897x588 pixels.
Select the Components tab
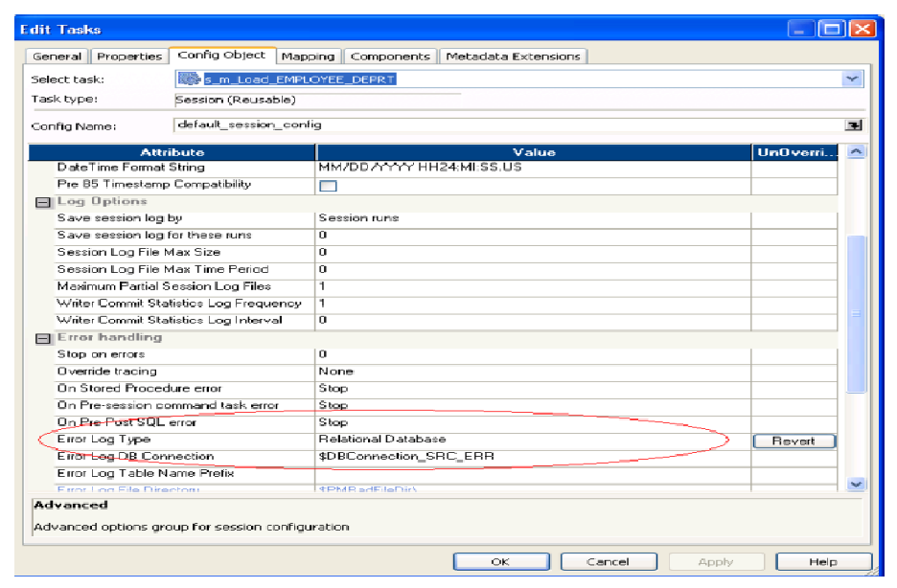point(391,56)
